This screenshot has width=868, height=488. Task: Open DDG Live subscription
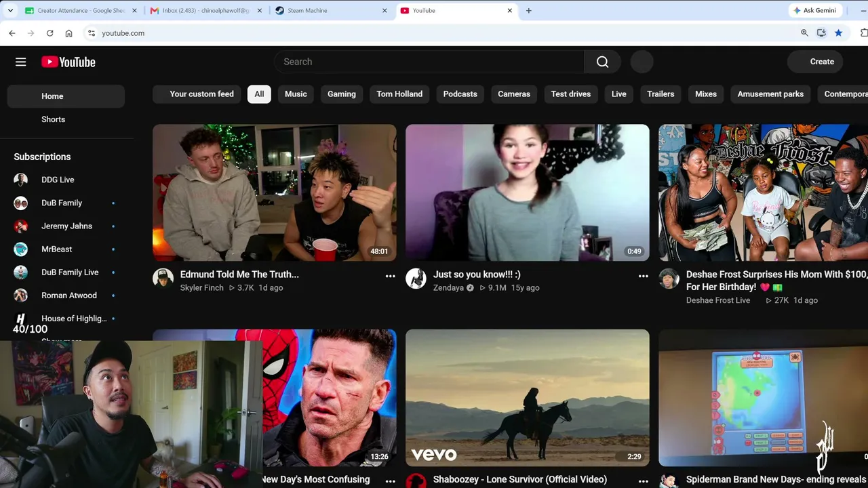click(66, 180)
